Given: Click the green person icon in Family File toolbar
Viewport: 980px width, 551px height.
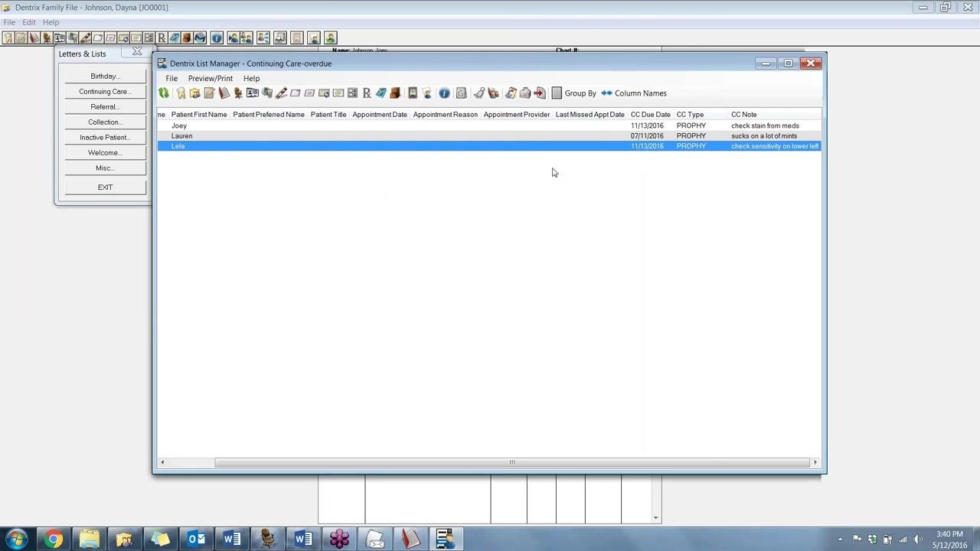Looking at the screenshot, I should click(x=330, y=37).
